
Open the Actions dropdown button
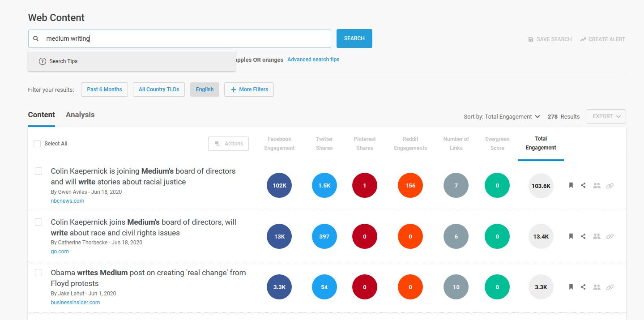[x=228, y=144]
